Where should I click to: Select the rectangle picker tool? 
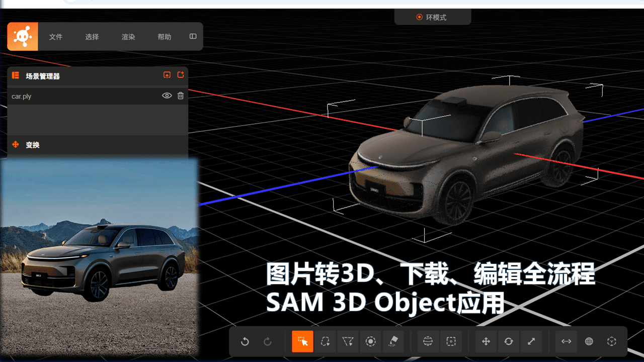(x=302, y=341)
